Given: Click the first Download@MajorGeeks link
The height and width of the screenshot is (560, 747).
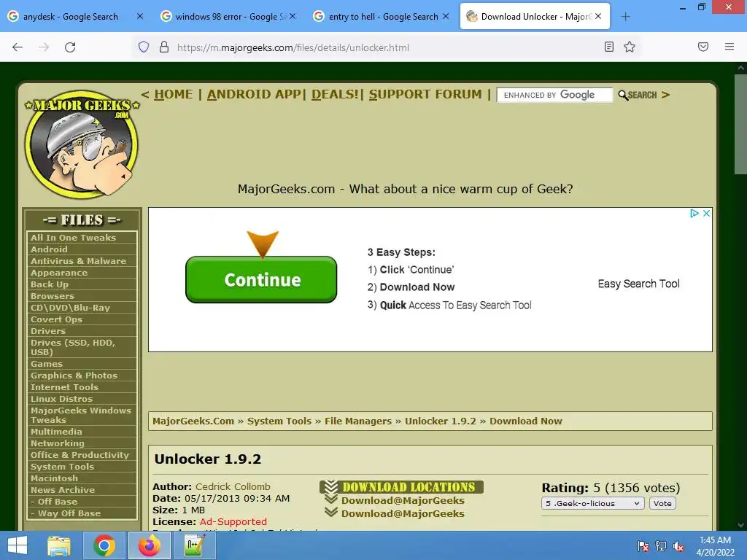Looking at the screenshot, I should click(x=403, y=500).
